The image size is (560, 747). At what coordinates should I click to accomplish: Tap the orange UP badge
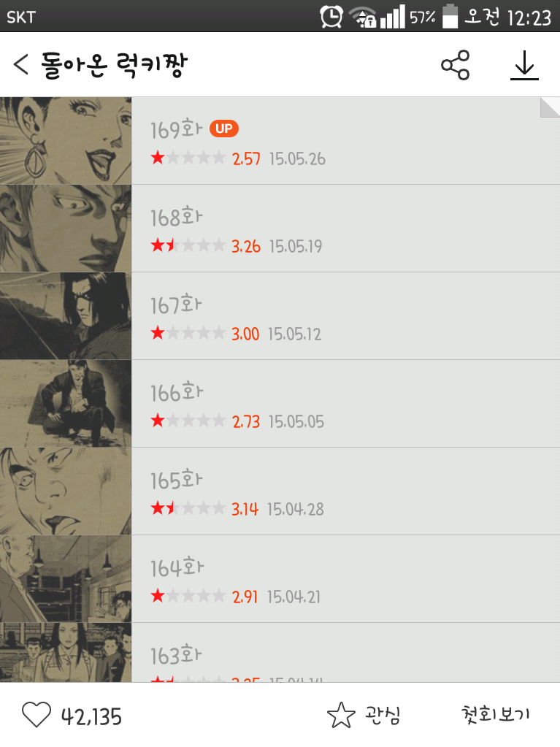coord(224,129)
